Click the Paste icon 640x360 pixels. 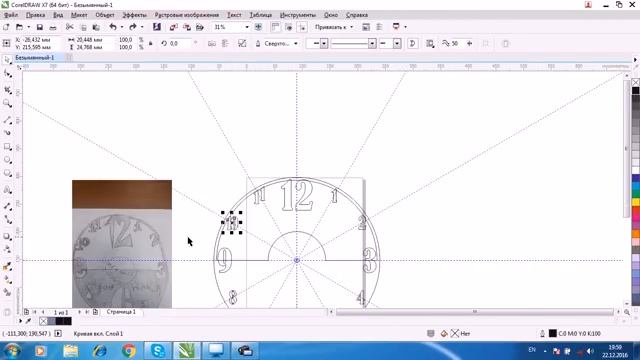click(96, 27)
